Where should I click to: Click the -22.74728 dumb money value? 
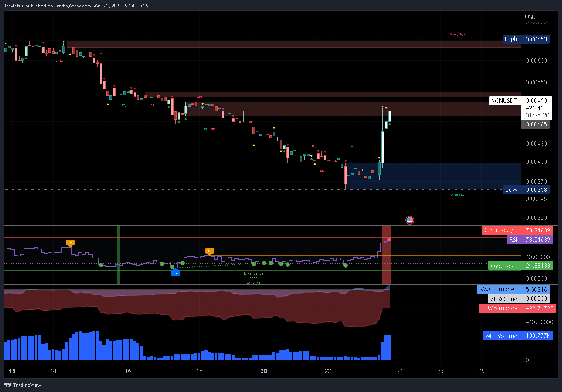539,308
